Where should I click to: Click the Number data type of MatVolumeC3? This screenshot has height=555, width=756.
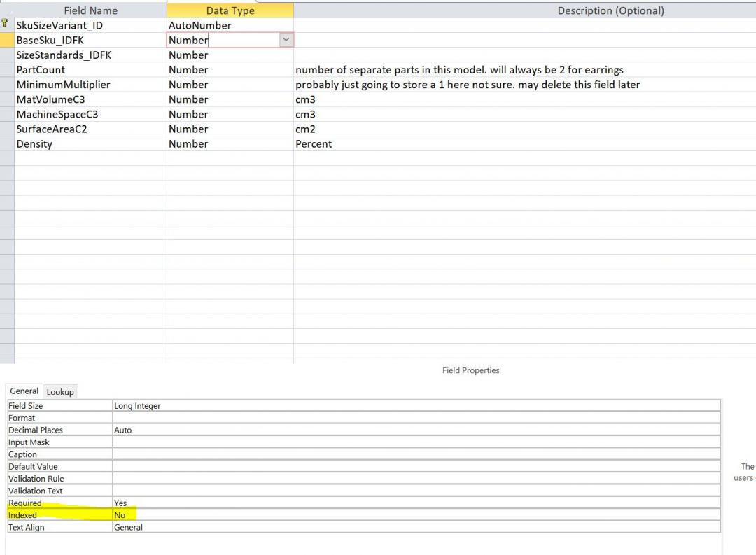230,99
